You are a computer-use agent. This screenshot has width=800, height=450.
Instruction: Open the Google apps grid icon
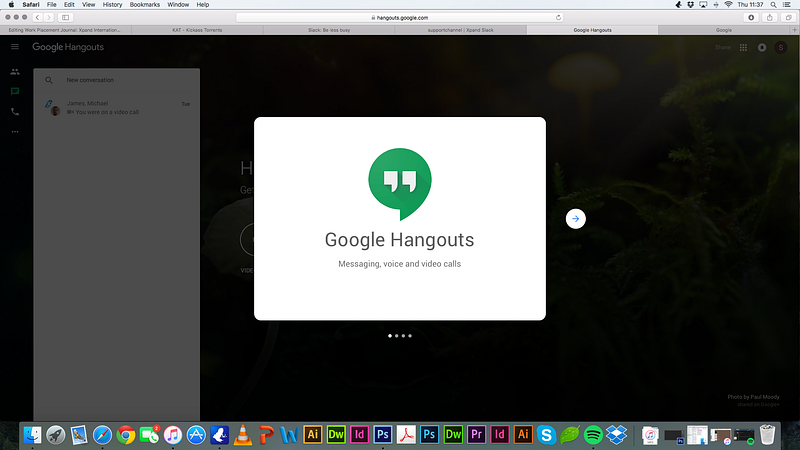(x=743, y=47)
